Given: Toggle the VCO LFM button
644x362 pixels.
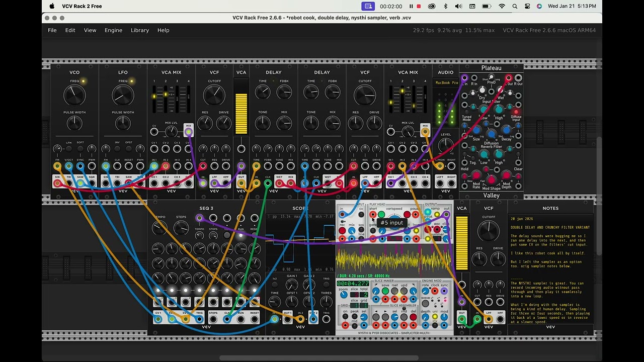Looking at the screenshot, I should click(69, 148).
